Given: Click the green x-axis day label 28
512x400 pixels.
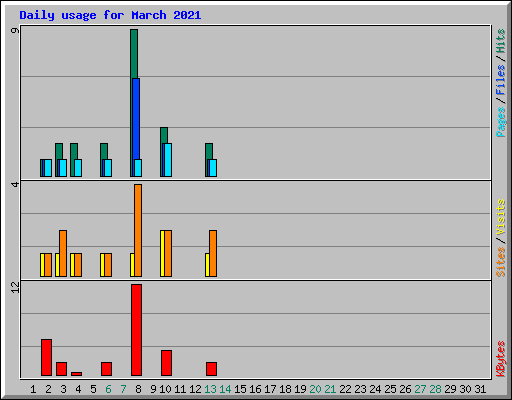Looking at the screenshot, I should 435,389.
